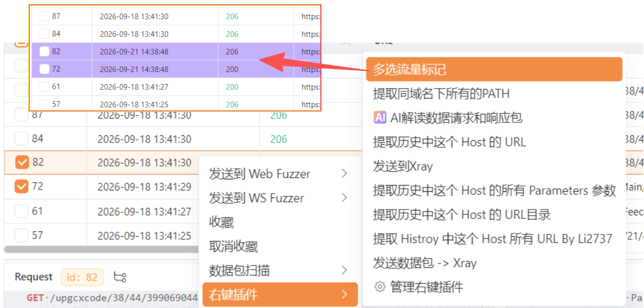This screenshot has height=308, width=644.
Task: Click the white checkbox in purple row 82
Action: (x=44, y=52)
